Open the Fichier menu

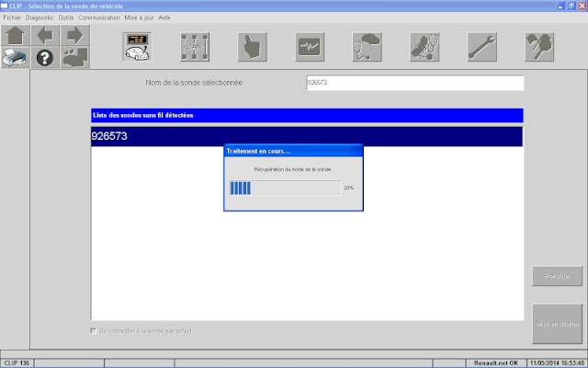click(12, 17)
